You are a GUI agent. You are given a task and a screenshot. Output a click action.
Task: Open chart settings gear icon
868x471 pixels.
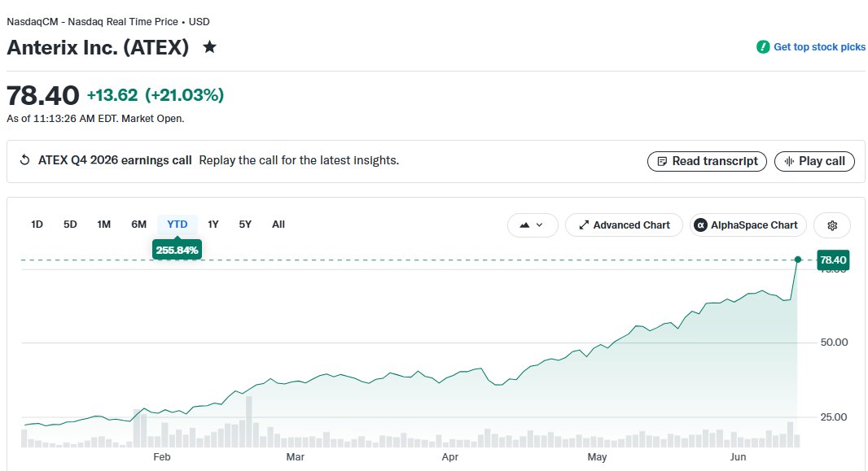(x=832, y=225)
